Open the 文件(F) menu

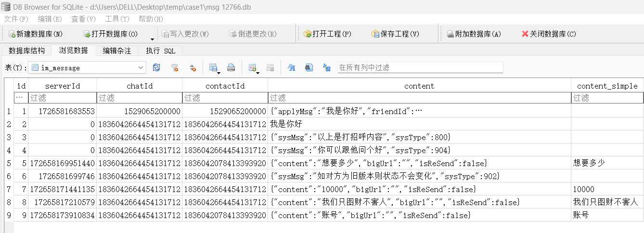[x=16, y=19]
